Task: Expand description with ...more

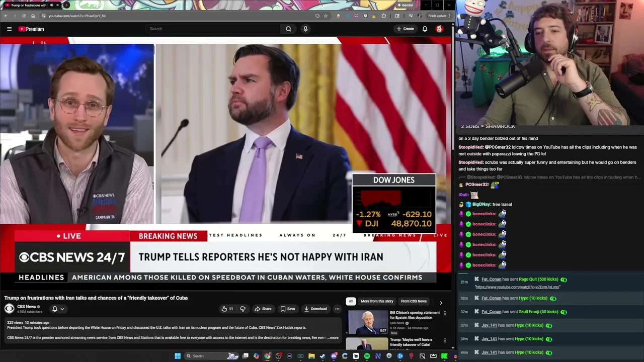Action: tap(334, 338)
